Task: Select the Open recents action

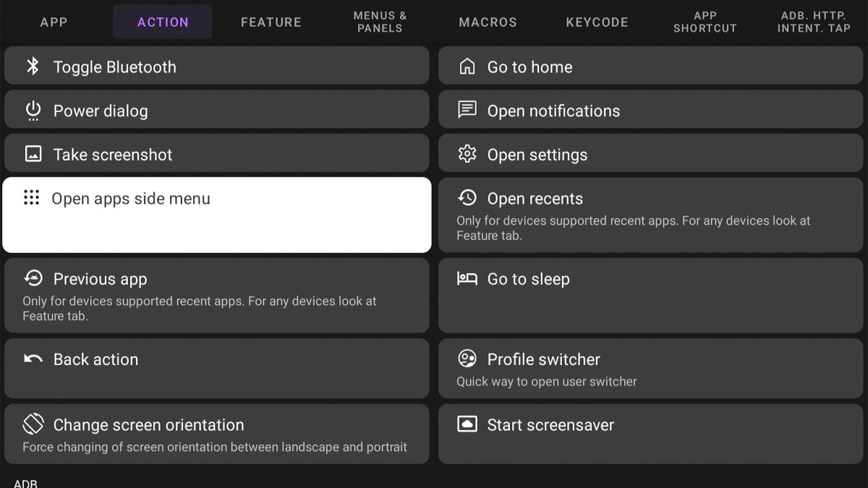Action: [x=651, y=215]
